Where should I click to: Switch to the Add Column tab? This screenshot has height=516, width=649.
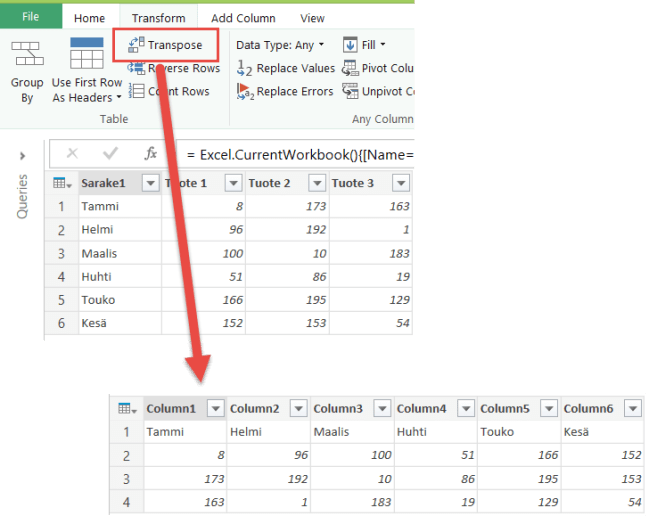click(243, 18)
